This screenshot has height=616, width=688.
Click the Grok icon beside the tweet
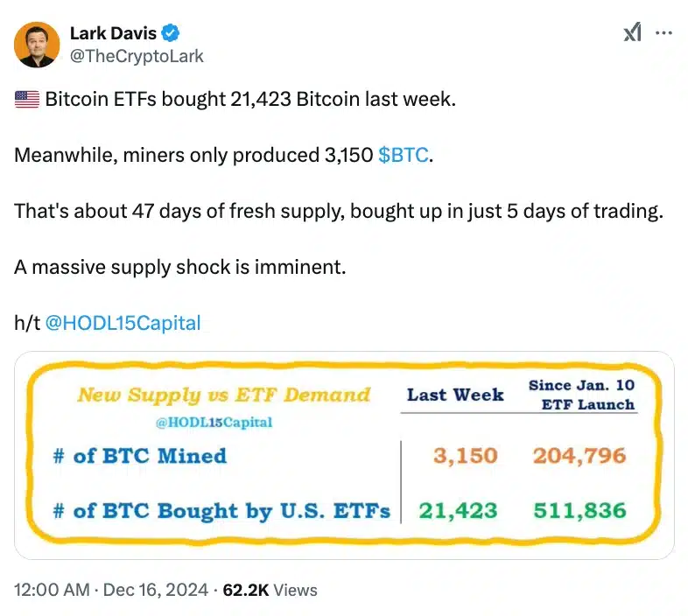click(x=632, y=33)
